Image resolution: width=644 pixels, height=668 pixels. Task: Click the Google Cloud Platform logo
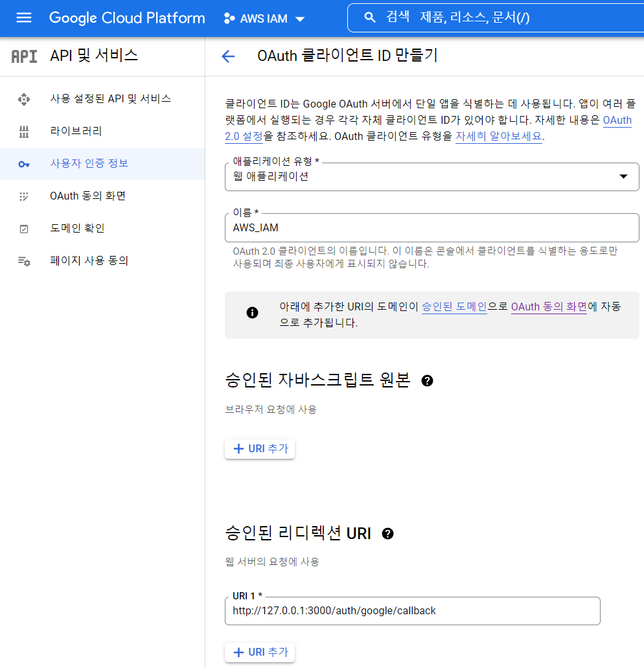(127, 18)
